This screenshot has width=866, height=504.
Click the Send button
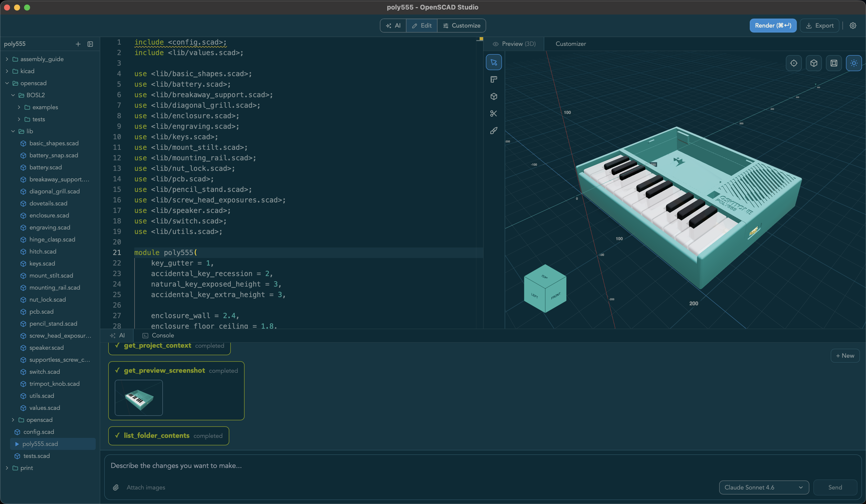pos(835,487)
